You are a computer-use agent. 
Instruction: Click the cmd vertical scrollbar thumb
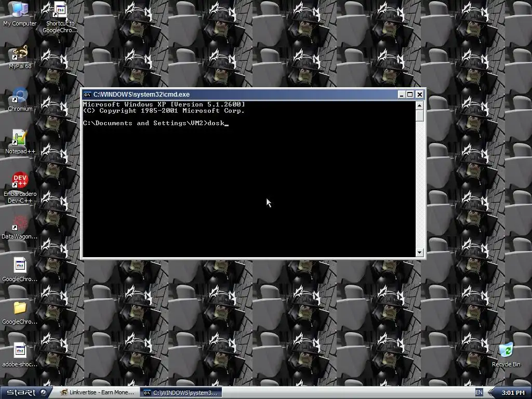[420, 115]
